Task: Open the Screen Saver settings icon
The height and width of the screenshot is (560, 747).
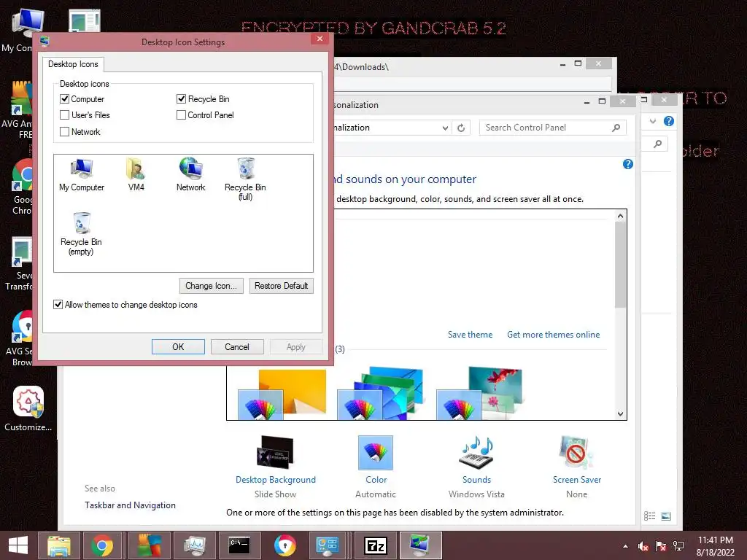Action: click(x=576, y=452)
